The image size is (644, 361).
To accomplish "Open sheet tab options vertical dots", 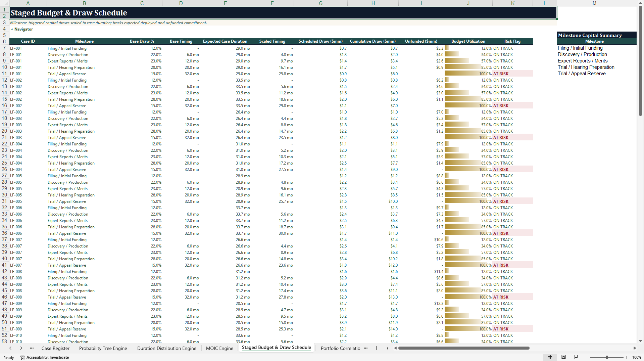I will (x=387, y=348).
